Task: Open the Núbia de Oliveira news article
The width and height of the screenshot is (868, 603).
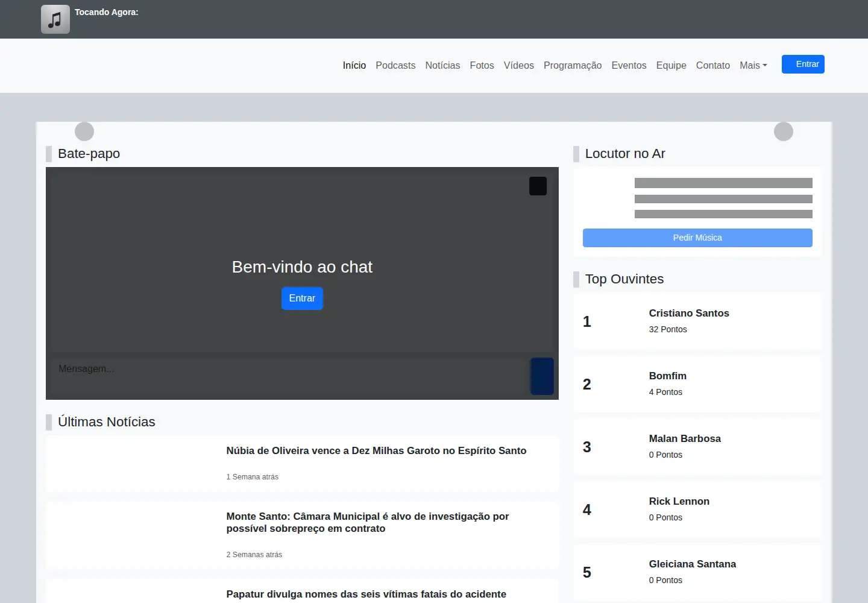Action: (x=376, y=450)
